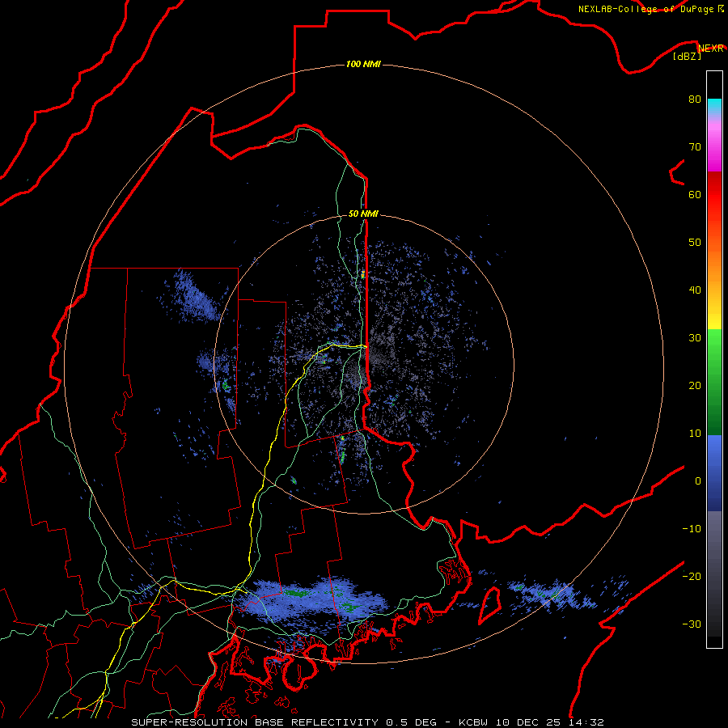Select the 20 value on the dBZ scale
Image resolution: width=728 pixels, height=728 pixels.
tap(695, 386)
